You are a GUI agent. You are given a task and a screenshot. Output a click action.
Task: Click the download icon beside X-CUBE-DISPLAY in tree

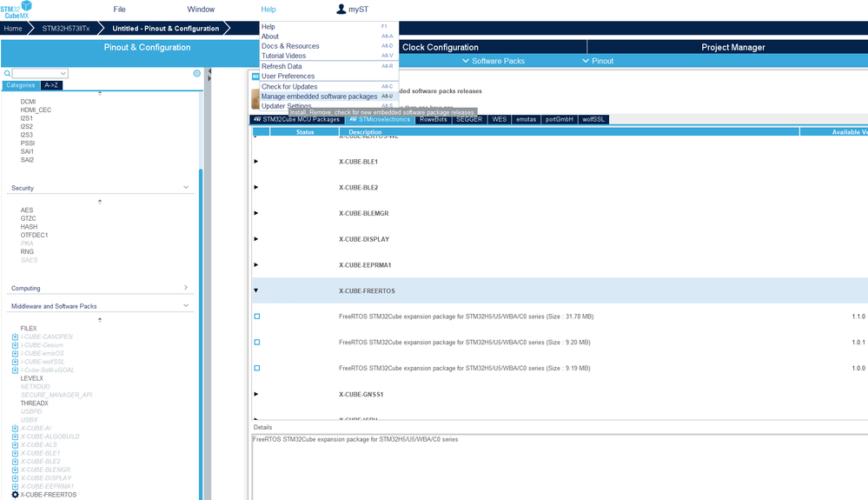15,478
